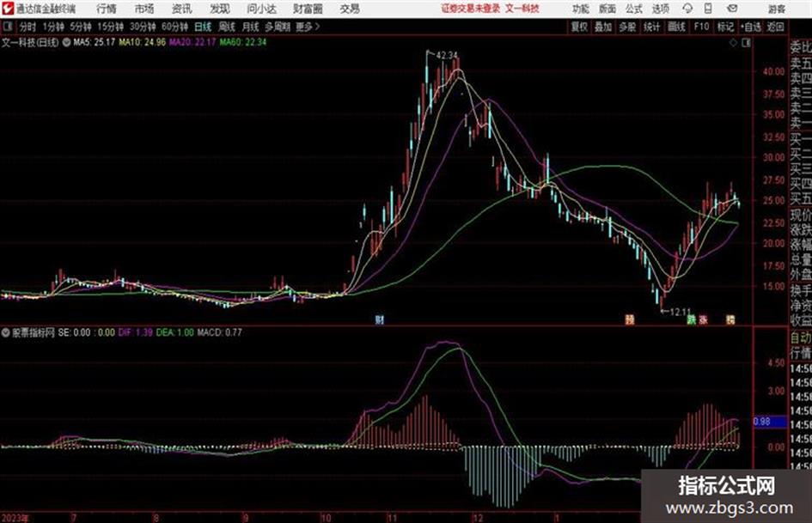
Task: Click the headset customer service icon
Action: pos(687,9)
